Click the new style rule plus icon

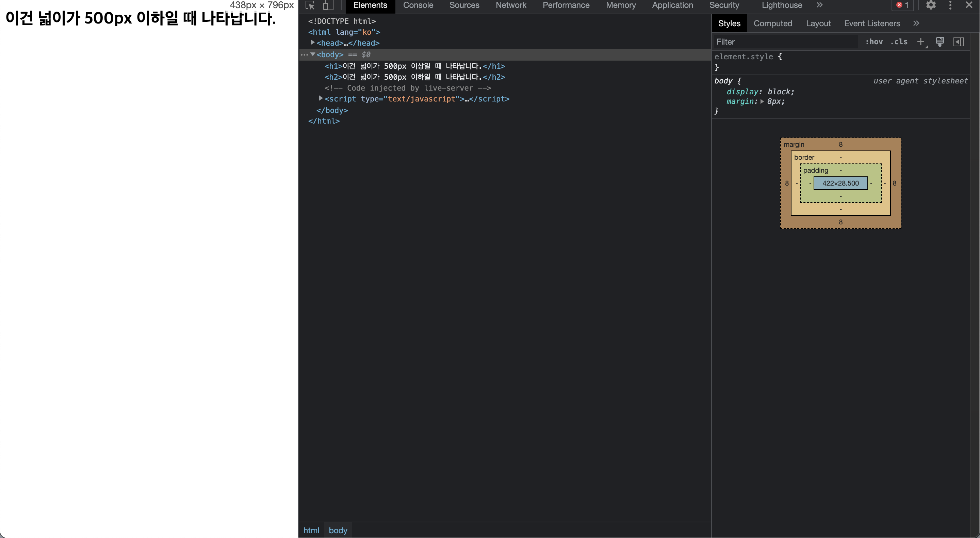(920, 42)
